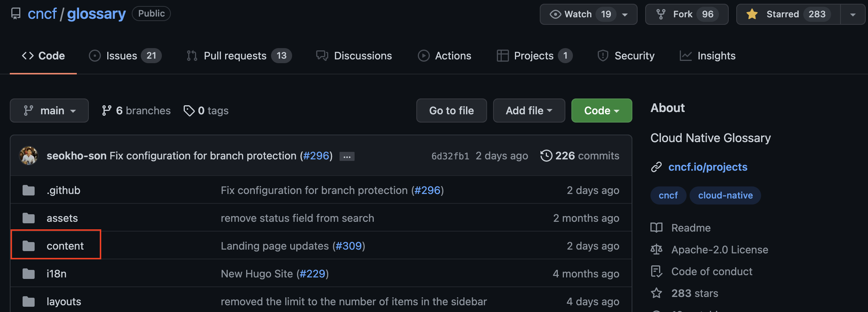Expand the commit message ellipsis button
The height and width of the screenshot is (312, 868).
point(347,156)
